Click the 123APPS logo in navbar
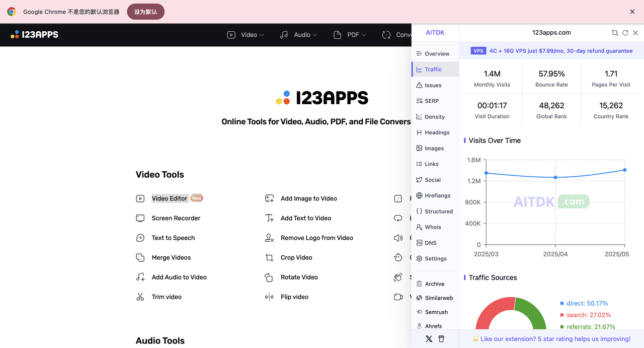644x348 pixels. point(34,35)
